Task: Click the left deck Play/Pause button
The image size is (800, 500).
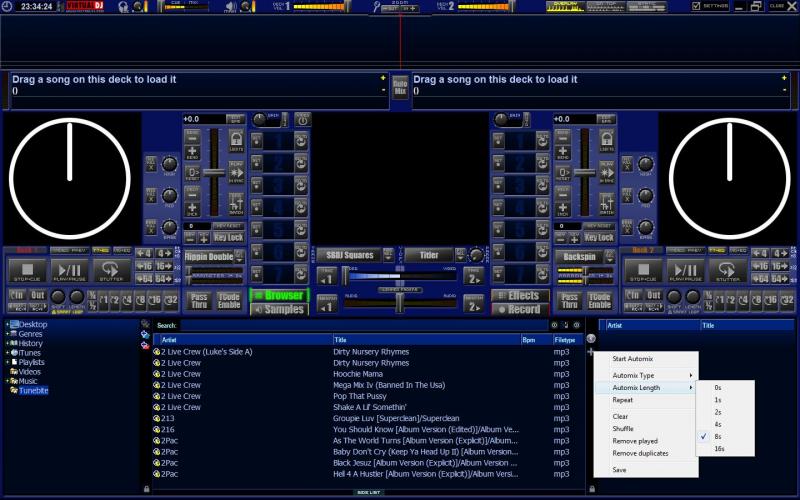Action: click(x=69, y=271)
